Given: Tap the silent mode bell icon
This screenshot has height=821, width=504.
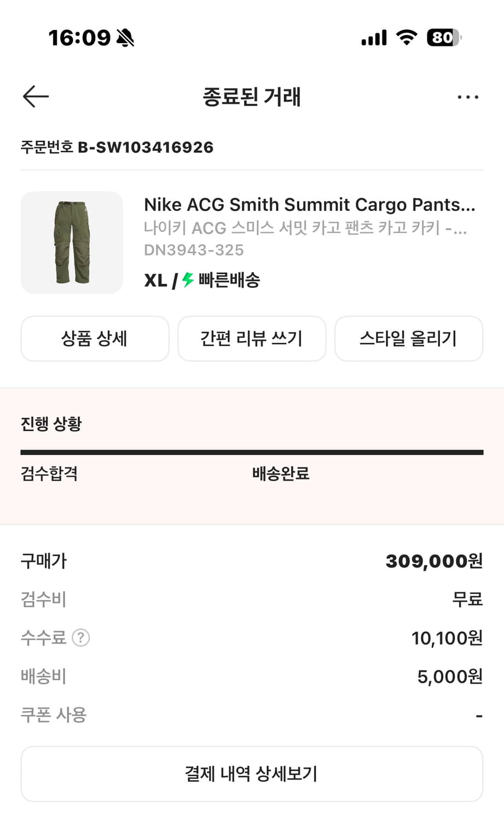Looking at the screenshot, I should click(125, 38).
